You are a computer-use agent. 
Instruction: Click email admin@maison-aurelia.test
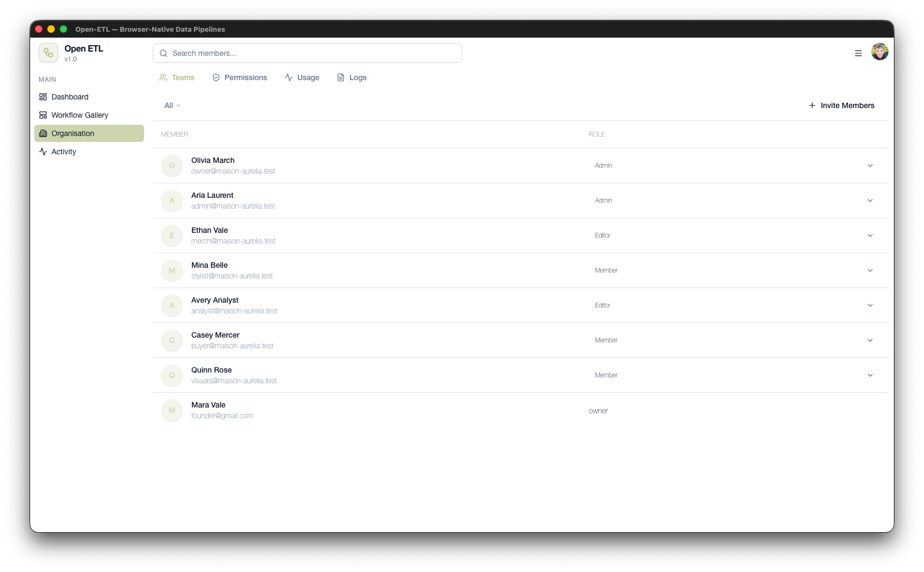pyautogui.click(x=233, y=206)
